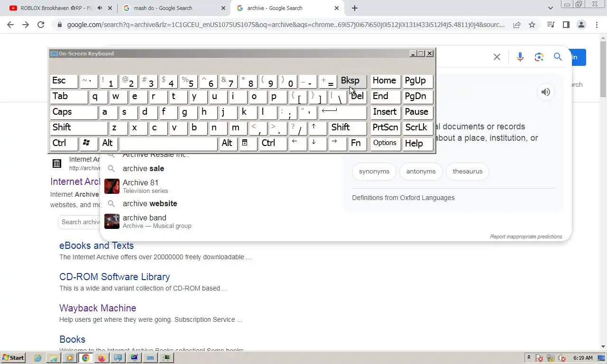Go forward in Chrome history
Viewport: 607px width, 364px height.
pyautogui.click(x=26, y=25)
